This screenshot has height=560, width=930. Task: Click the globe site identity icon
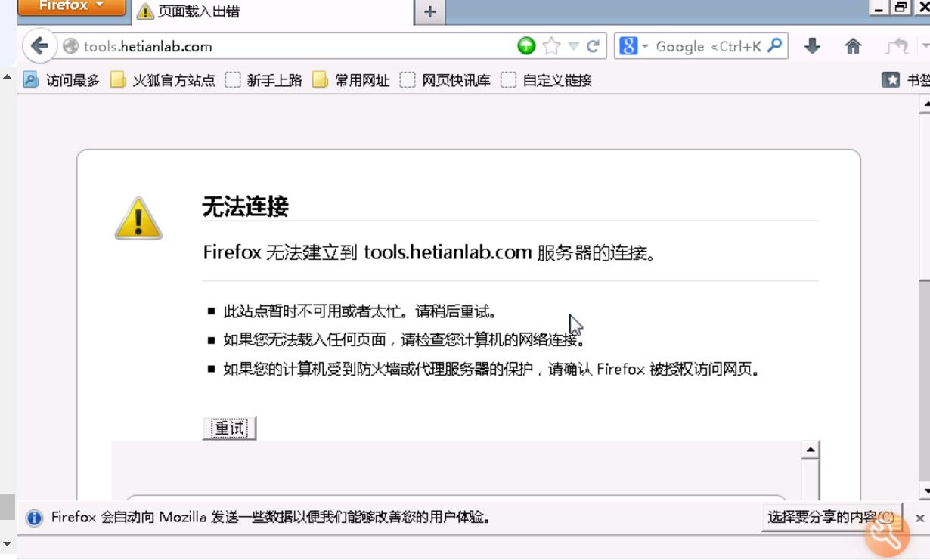70,47
